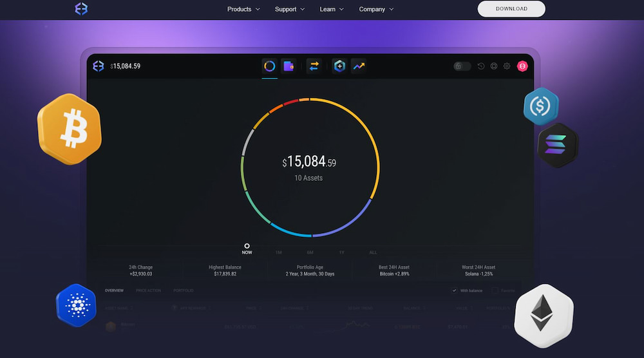Toggle the lock switch in app header

(x=462, y=66)
